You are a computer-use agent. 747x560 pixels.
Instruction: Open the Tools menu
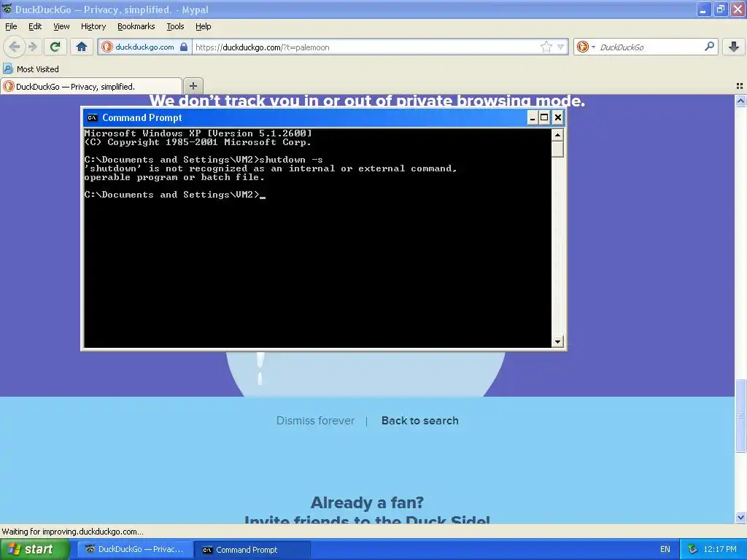(175, 27)
